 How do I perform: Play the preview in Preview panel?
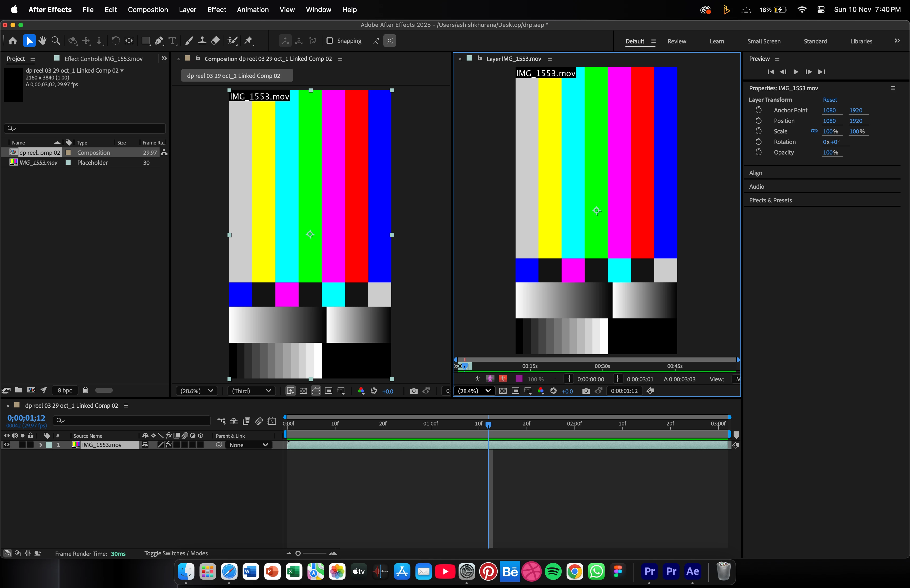pyautogui.click(x=796, y=72)
